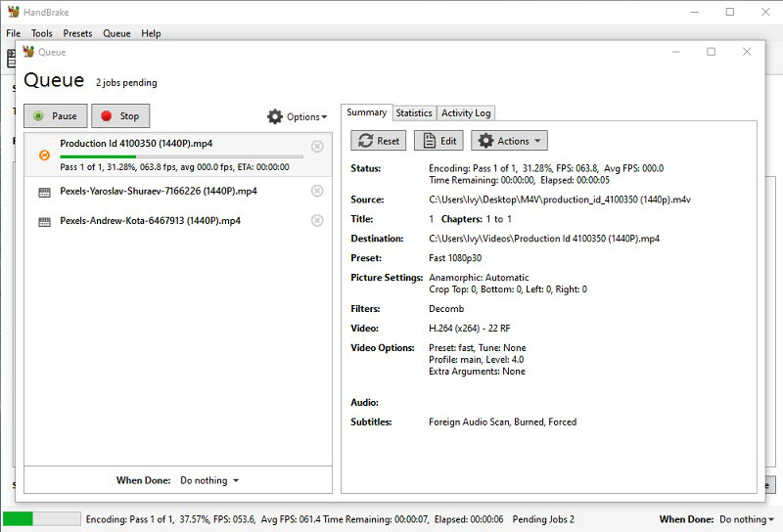This screenshot has width=783, height=532.
Task: Click the Decomb filter value
Action: [x=446, y=309]
